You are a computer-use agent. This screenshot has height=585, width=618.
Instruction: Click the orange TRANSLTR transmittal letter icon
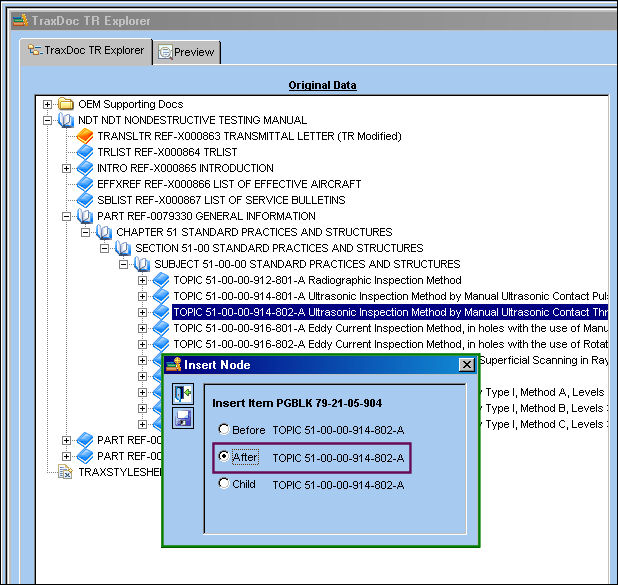point(85,136)
